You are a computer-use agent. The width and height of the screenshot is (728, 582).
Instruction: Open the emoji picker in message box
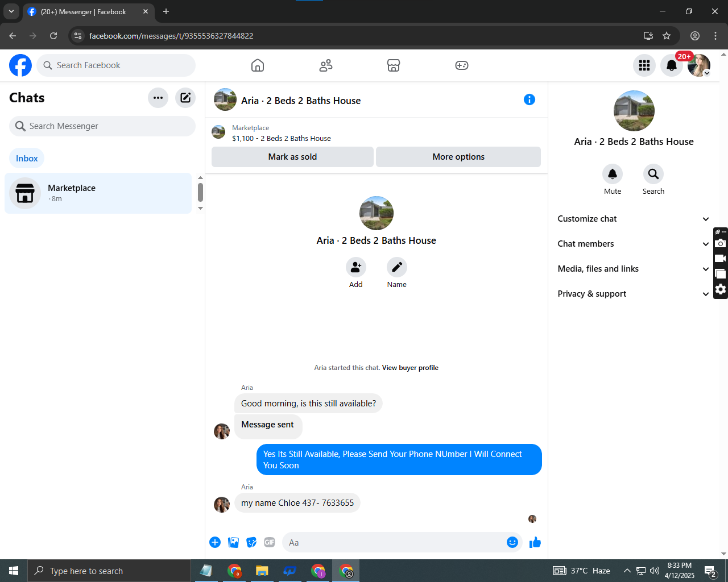tap(512, 542)
